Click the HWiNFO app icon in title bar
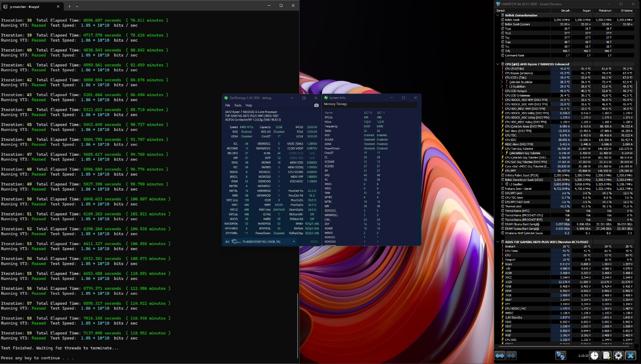The image size is (641, 364). click(498, 4)
